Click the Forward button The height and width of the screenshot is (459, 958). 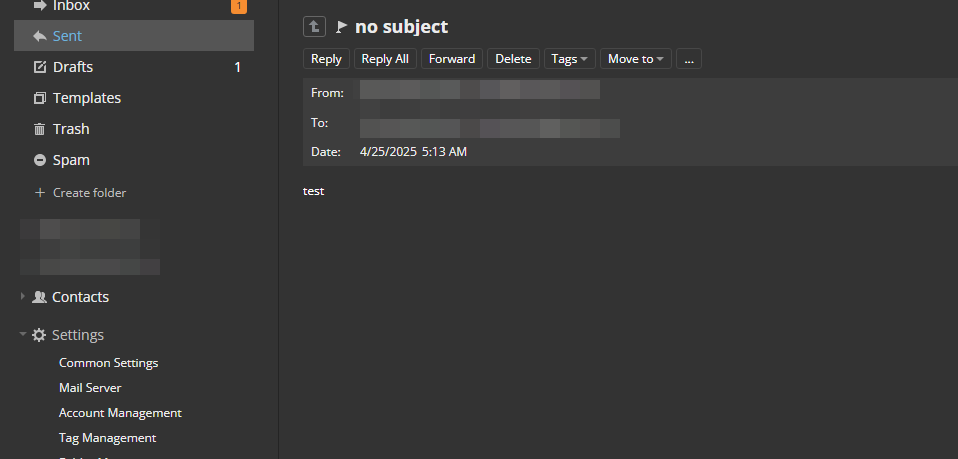click(x=452, y=59)
